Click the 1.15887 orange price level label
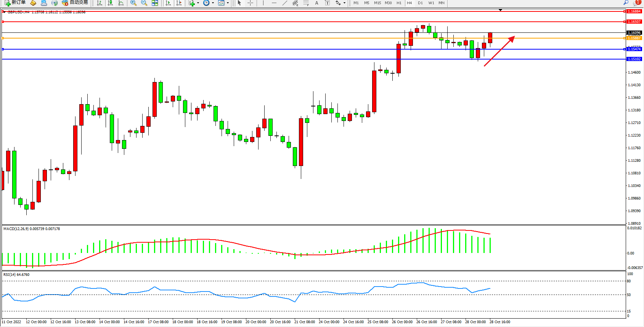Viewport: 644px width, 327px height. click(x=634, y=38)
